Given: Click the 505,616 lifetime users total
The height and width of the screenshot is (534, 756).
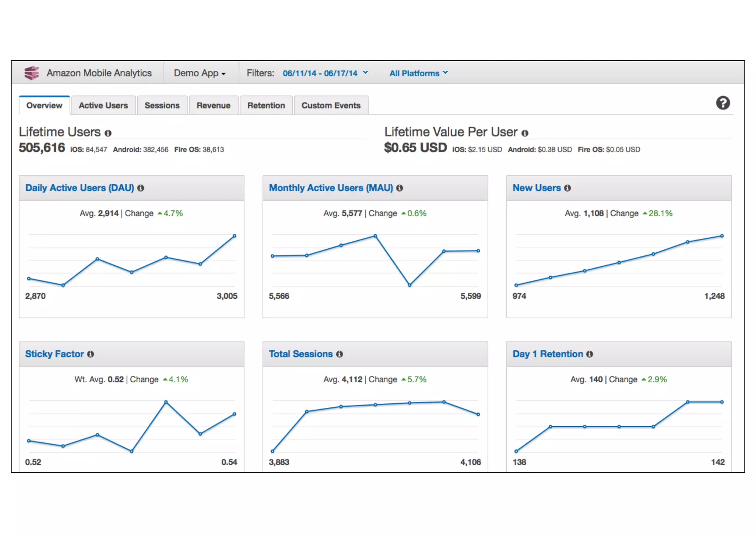Looking at the screenshot, I should point(42,148).
